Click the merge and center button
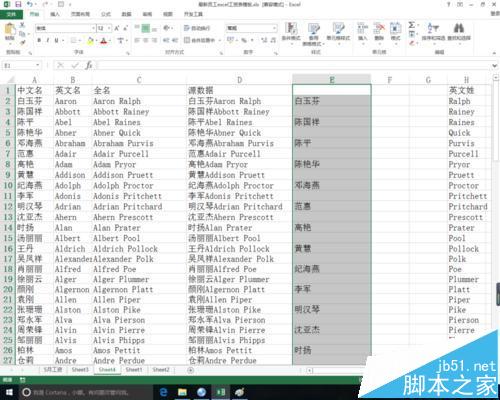Image resolution: width=500 pixels, height=400 pixels. click(199, 40)
